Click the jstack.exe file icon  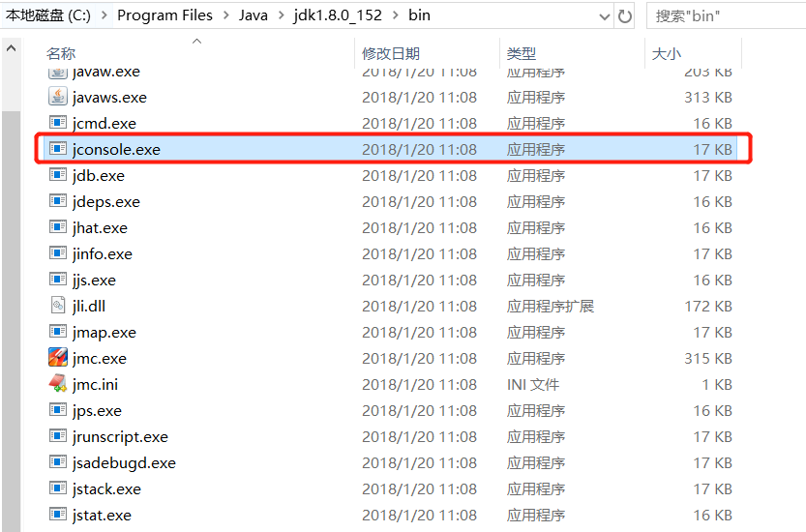pyautogui.click(x=58, y=488)
